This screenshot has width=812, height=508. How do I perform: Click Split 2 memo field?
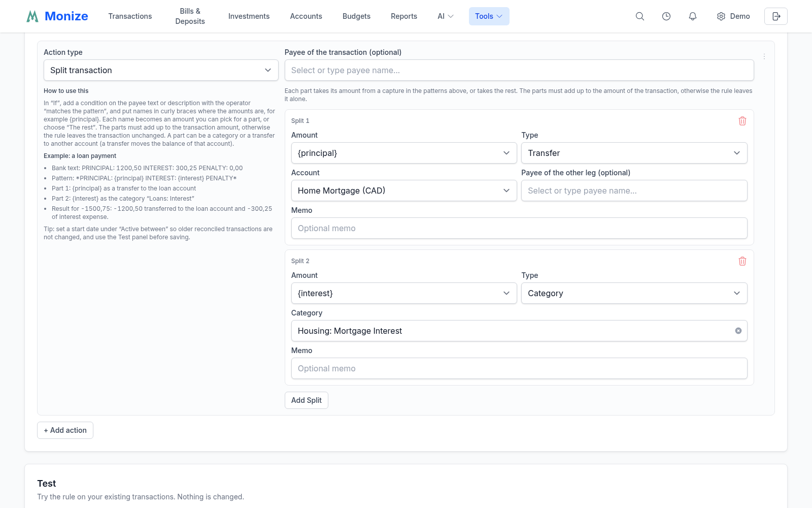(519, 368)
